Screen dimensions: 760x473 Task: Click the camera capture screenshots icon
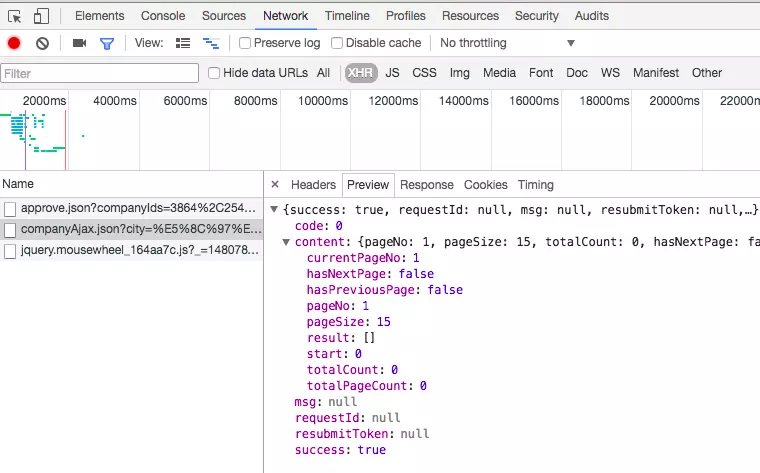point(79,43)
